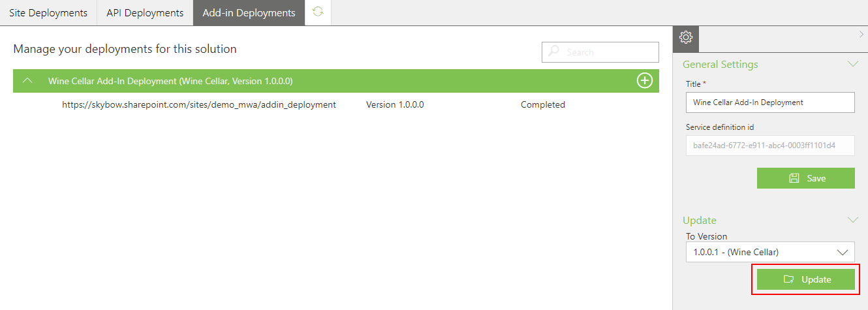The image size is (868, 310).
Task: Collapse the right side panel arrow
Action: point(861,35)
